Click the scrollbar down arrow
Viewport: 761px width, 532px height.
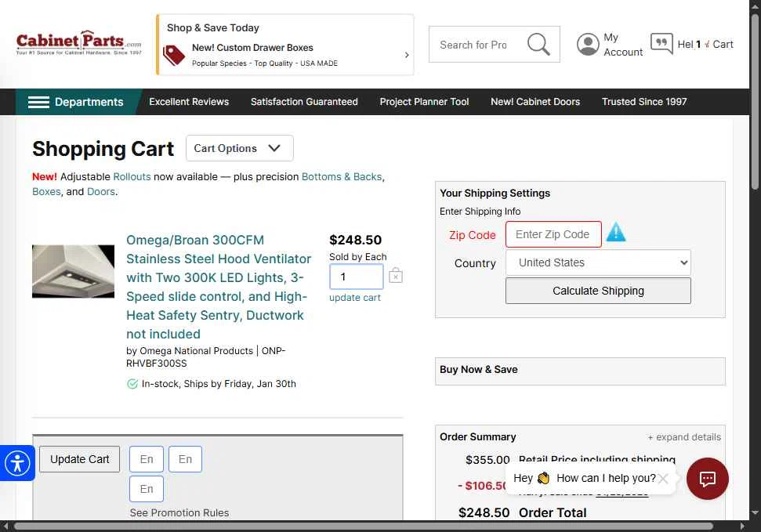coord(755,512)
